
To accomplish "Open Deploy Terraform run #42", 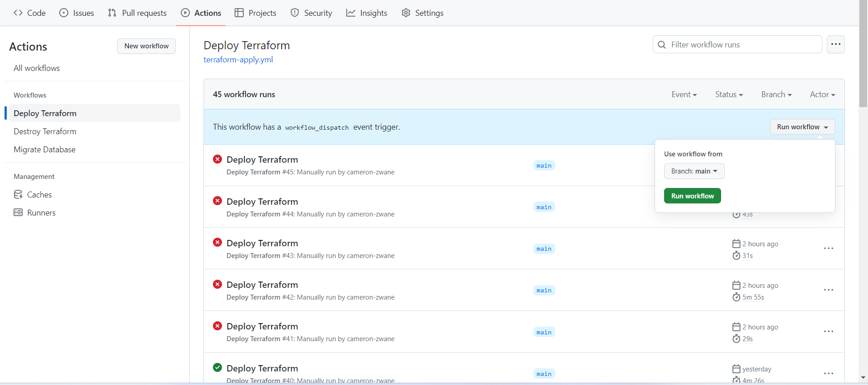I will point(262,285).
